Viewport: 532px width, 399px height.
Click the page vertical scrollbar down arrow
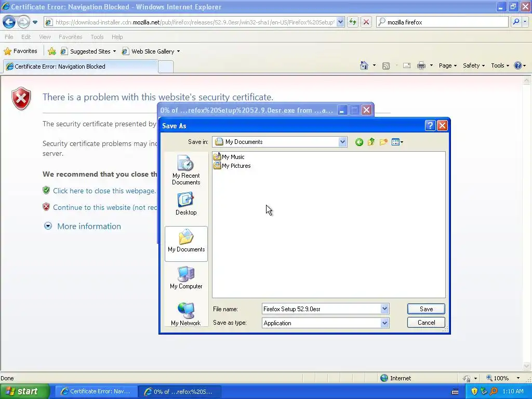[526, 366]
